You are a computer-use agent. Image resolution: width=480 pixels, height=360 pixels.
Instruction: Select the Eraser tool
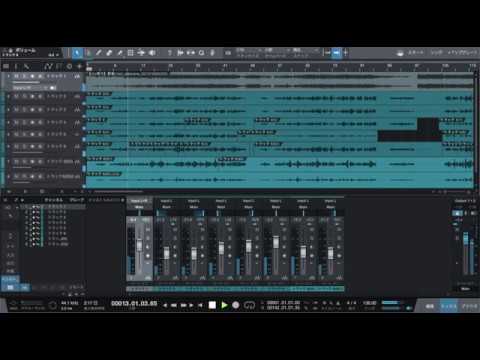click(x=109, y=53)
